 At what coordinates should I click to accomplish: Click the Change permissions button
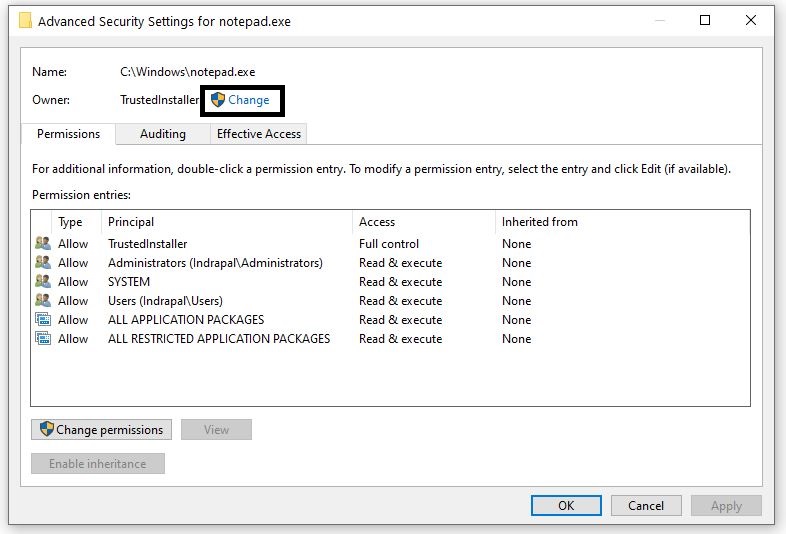[101, 430]
